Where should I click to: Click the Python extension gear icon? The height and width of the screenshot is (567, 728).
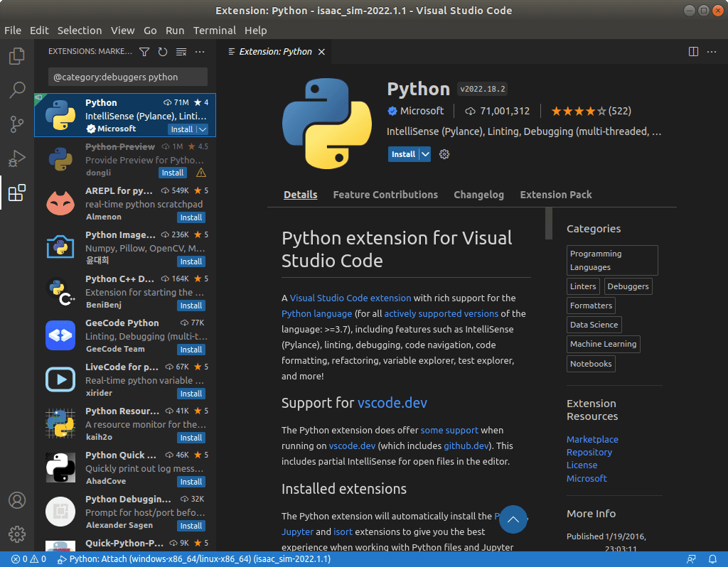pos(444,154)
